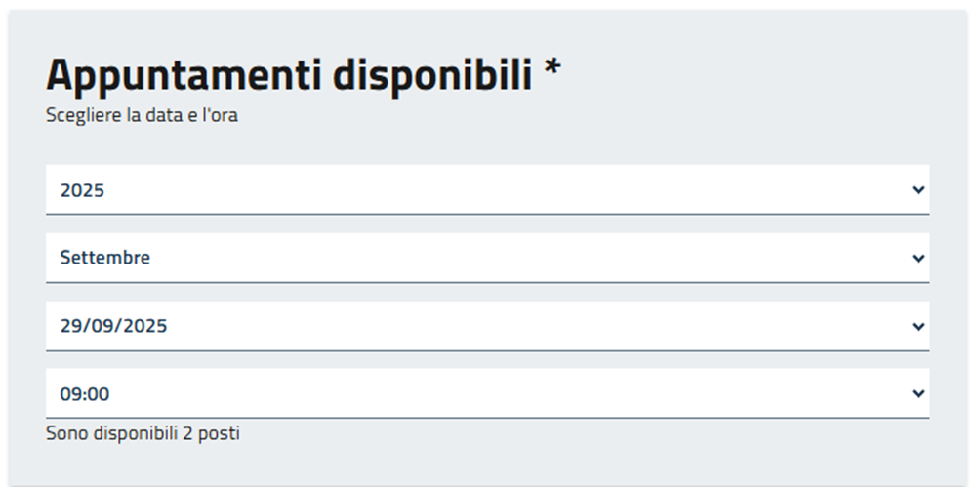The image size is (980, 487).
Task: Click the selected date text "29/09/2025"
Action: point(113,327)
